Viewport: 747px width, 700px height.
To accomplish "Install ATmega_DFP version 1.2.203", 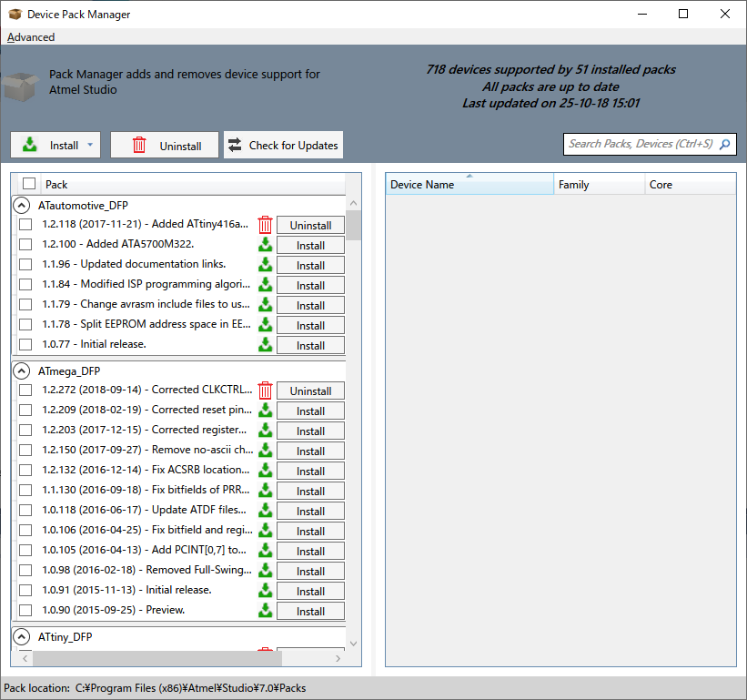I will [310, 431].
